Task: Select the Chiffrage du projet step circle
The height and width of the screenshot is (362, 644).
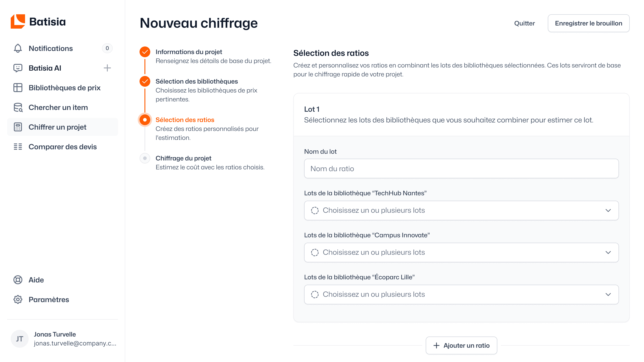Action: pos(145,158)
